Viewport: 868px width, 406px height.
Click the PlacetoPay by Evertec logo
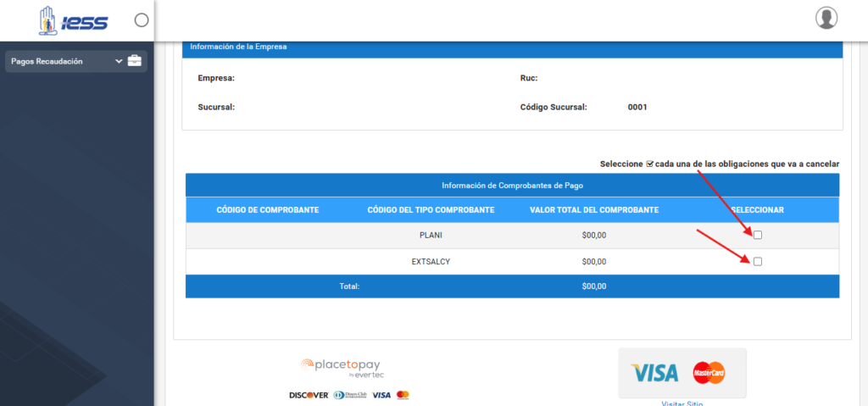341,367
